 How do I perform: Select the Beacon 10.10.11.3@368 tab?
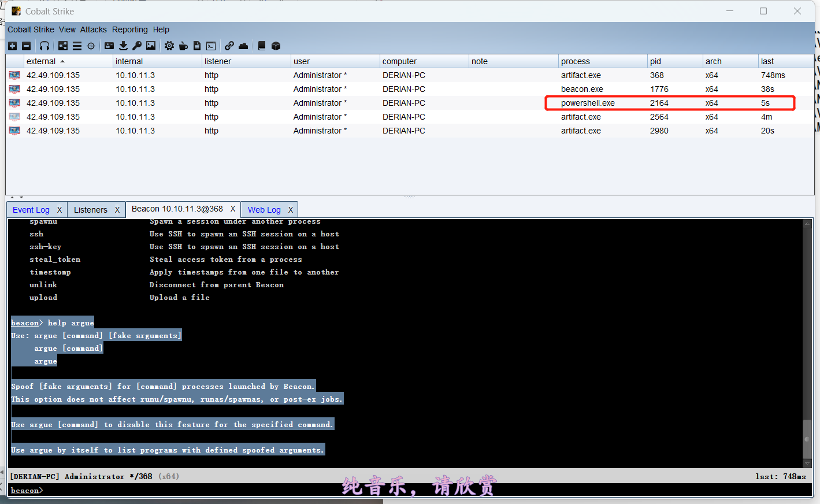tap(177, 209)
